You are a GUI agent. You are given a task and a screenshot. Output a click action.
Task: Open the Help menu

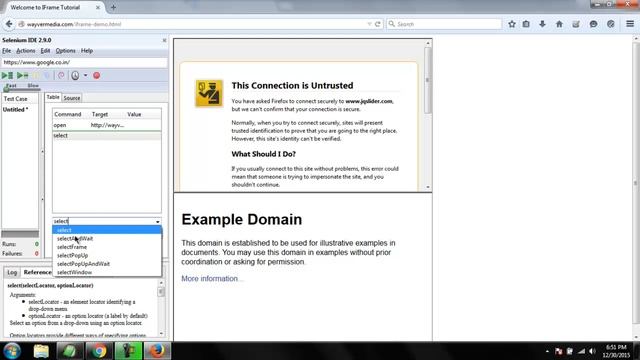point(87,51)
